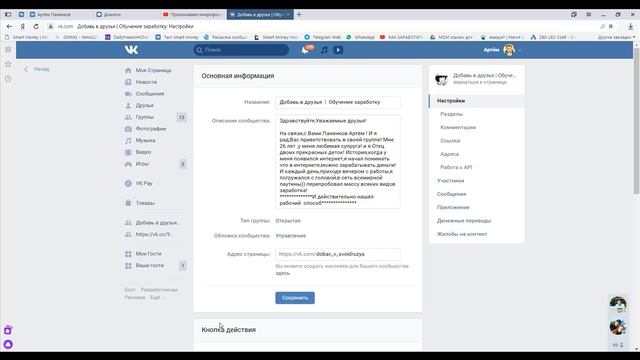Click the browser back arrow
Screen dimensions: 640x360
pyautogui.click(x=9, y=26)
